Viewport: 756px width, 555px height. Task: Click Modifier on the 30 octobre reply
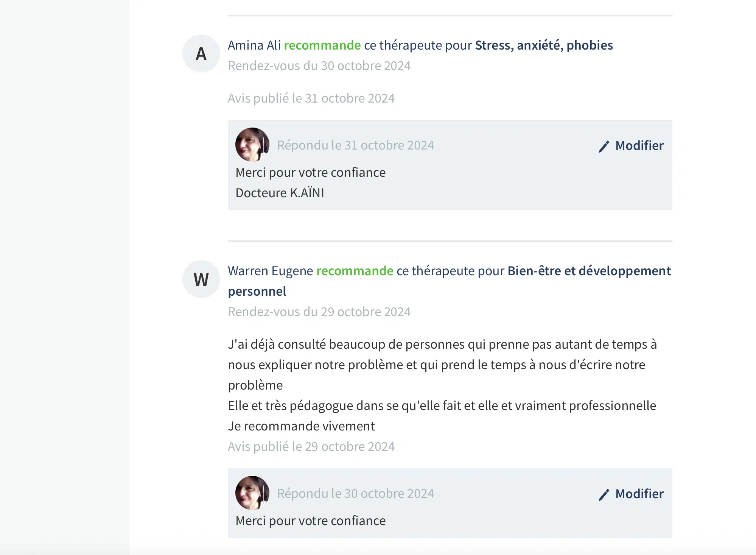(639, 494)
